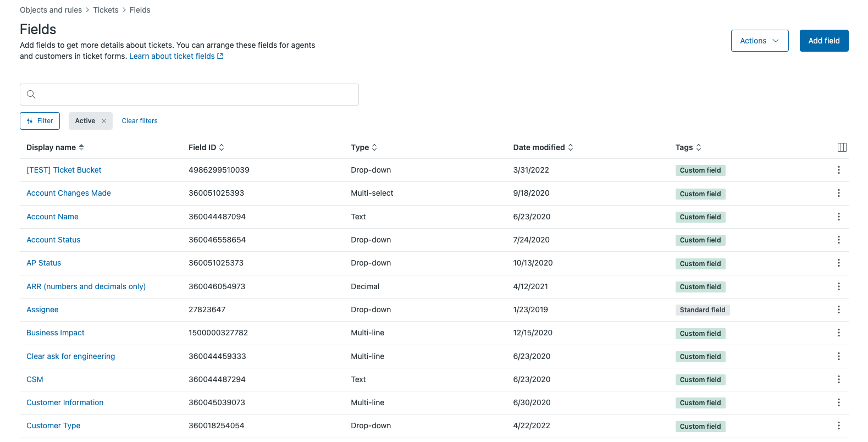This screenshot has height=442, width=868.
Task: Open row menu for CSM
Action: [x=838, y=379]
